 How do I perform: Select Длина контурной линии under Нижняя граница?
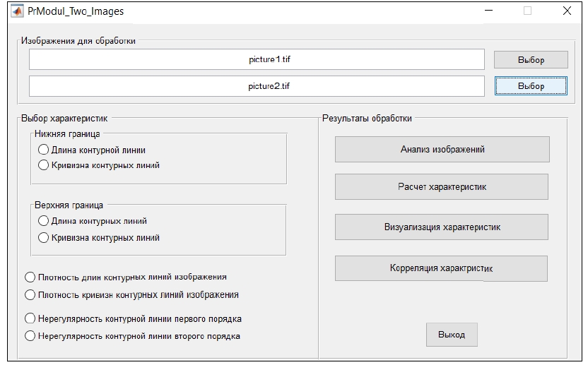point(43,150)
